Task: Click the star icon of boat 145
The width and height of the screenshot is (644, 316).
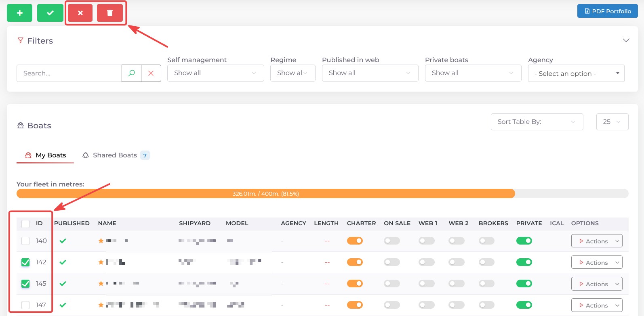Action: 101,284
